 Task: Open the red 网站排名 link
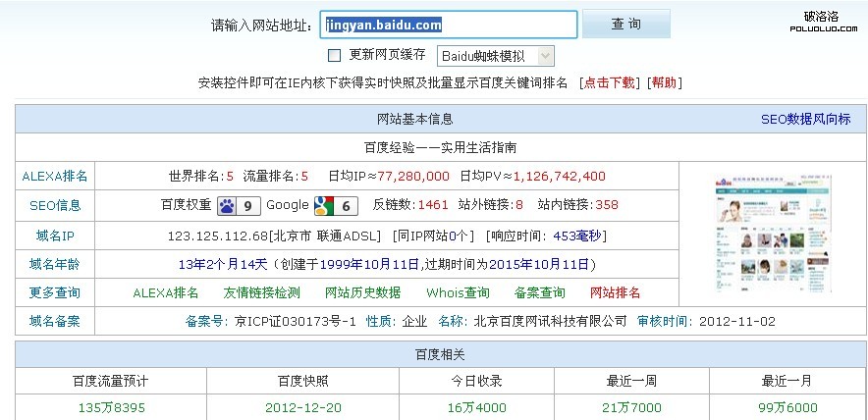point(615,292)
